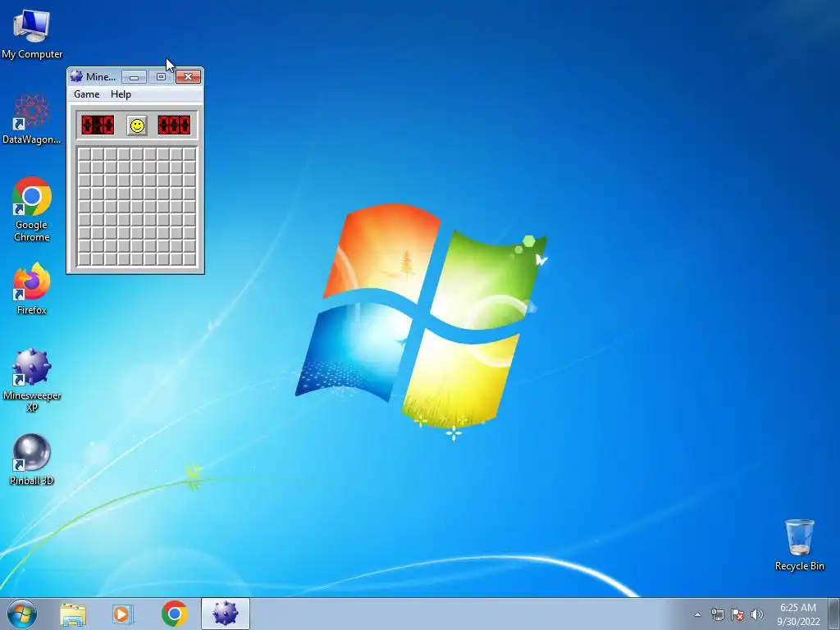Open File Explorer from the taskbar
The height and width of the screenshot is (630, 840).
[x=73, y=614]
